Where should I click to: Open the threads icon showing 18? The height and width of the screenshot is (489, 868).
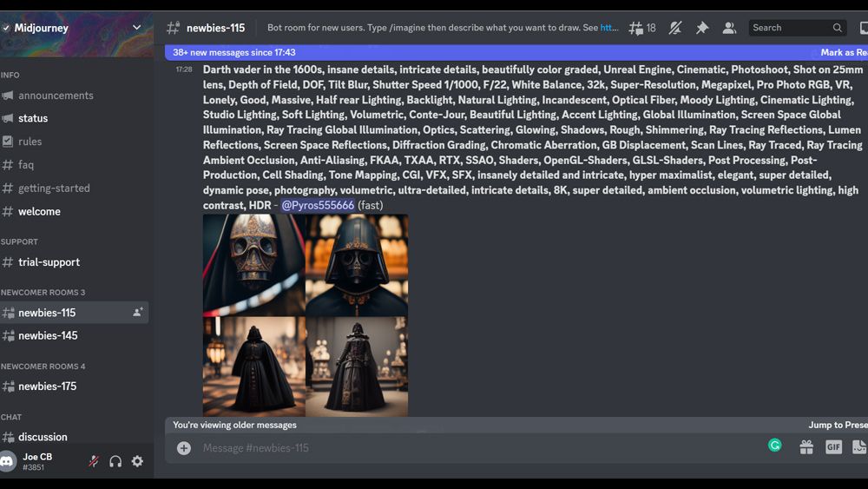642,28
